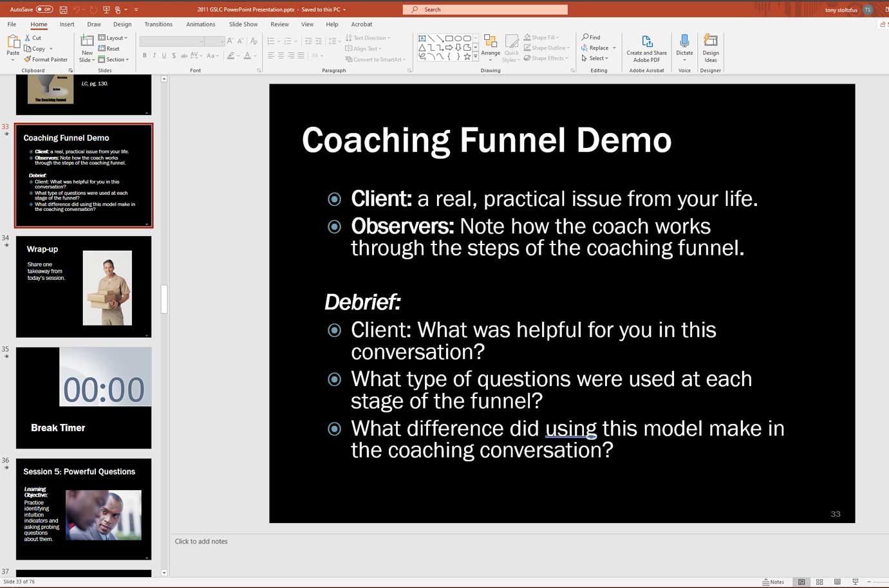Toggle the AutoSave switch

(44, 10)
